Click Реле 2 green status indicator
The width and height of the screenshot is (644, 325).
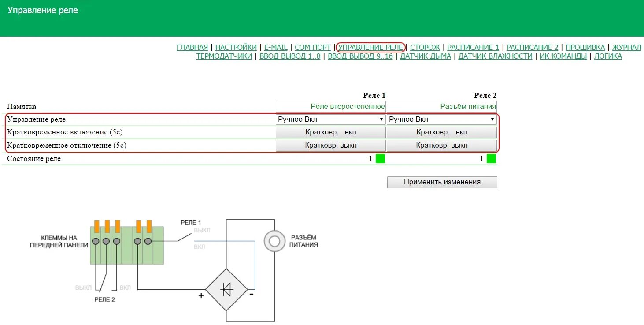(491, 159)
